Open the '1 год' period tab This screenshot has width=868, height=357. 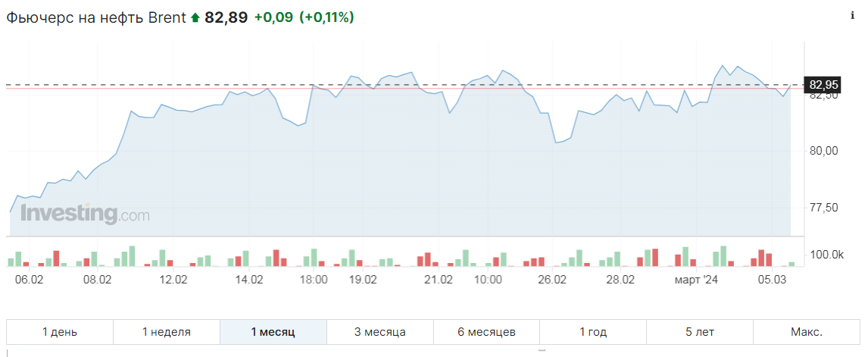coord(593,332)
